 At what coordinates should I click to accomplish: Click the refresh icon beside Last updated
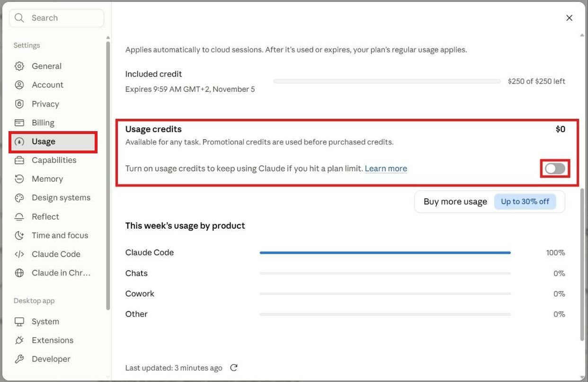233,368
